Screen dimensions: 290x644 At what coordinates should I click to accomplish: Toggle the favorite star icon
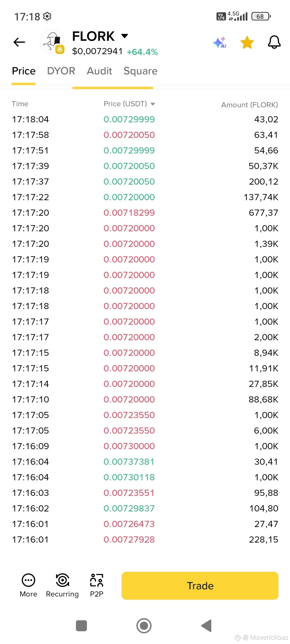[x=247, y=42]
